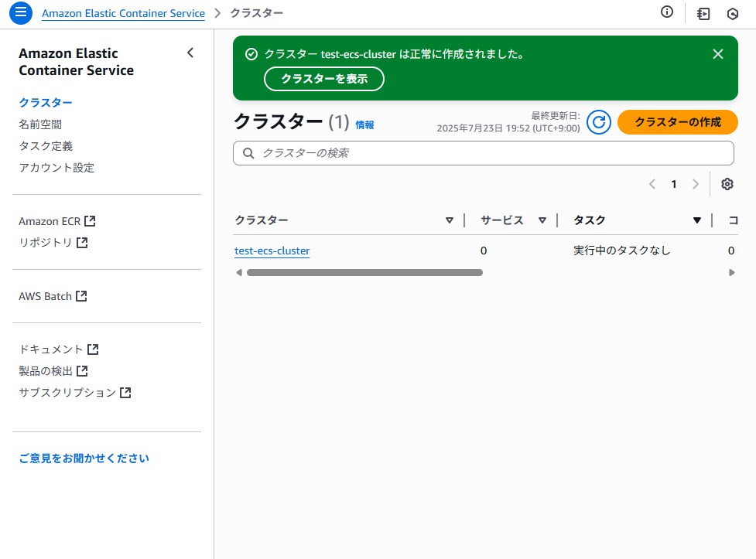The image size is (756, 559).
Task: Refresh the cluster list with the circular arrow
Action: click(599, 122)
